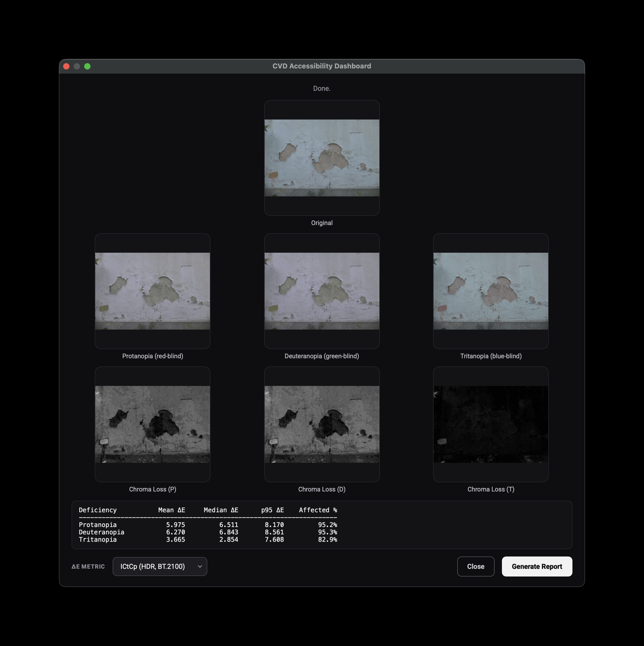Click Tritanopia mean value 3.665
Image resolution: width=644 pixels, height=646 pixels.
(x=175, y=539)
